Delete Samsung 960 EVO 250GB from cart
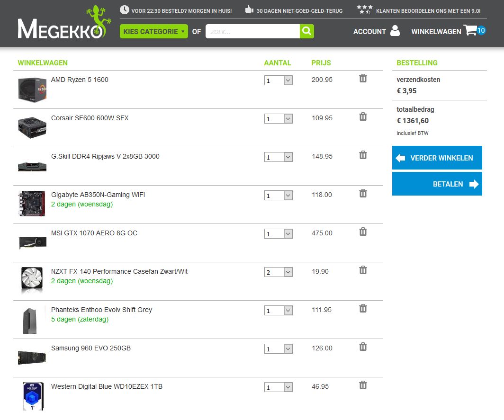 point(363,347)
